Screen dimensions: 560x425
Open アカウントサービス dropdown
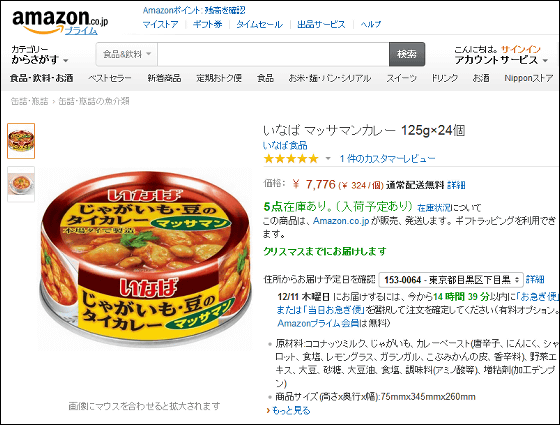(501, 60)
